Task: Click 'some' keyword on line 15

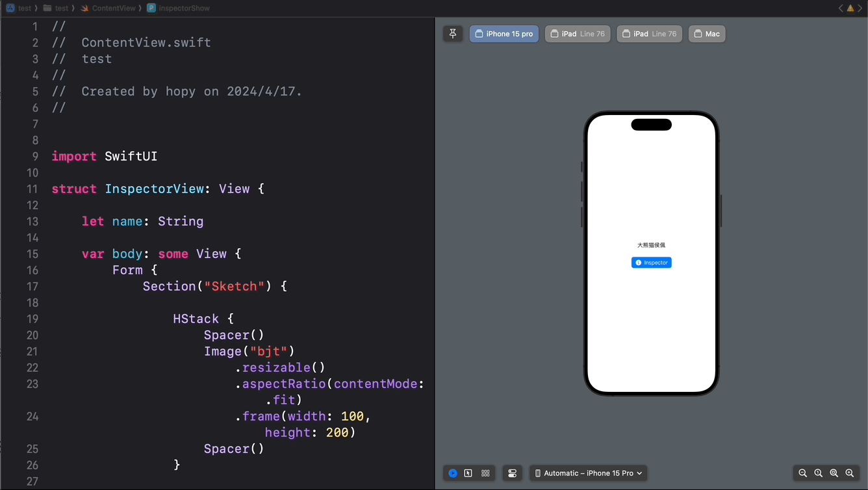Action: click(173, 254)
